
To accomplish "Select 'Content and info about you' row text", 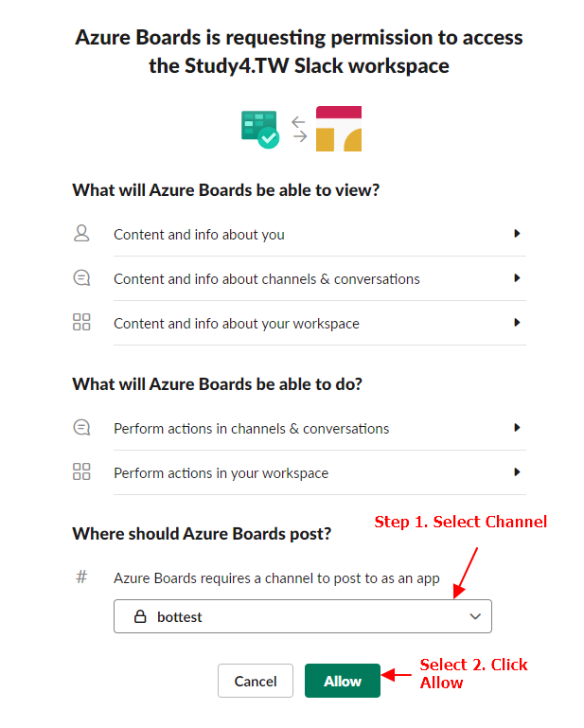I will pyautogui.click(x=199, y=234).
